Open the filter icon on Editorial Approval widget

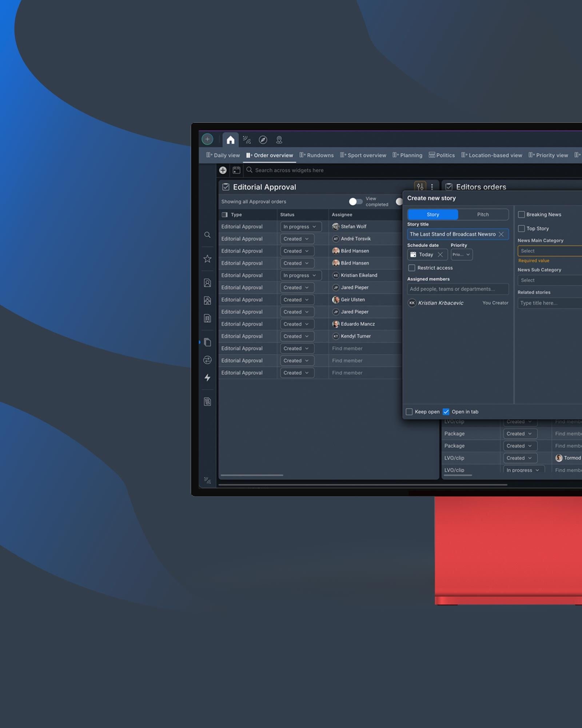click(420, 187)
